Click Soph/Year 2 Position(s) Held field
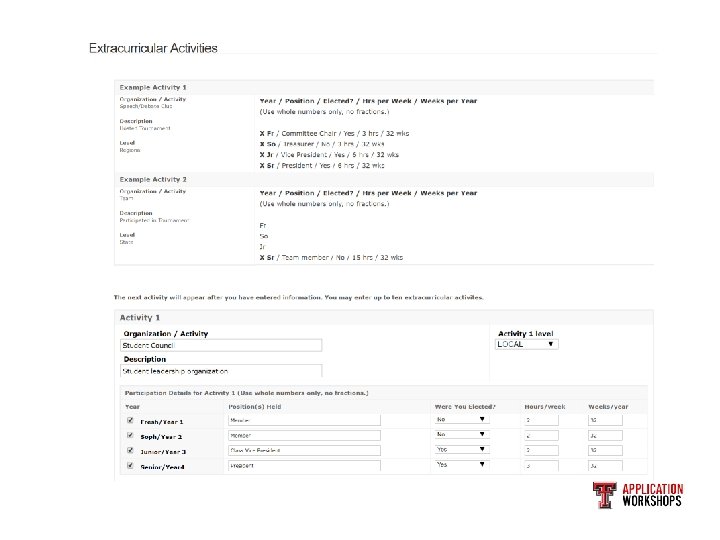Screen dimensions: 720x540 pos(304,436)
